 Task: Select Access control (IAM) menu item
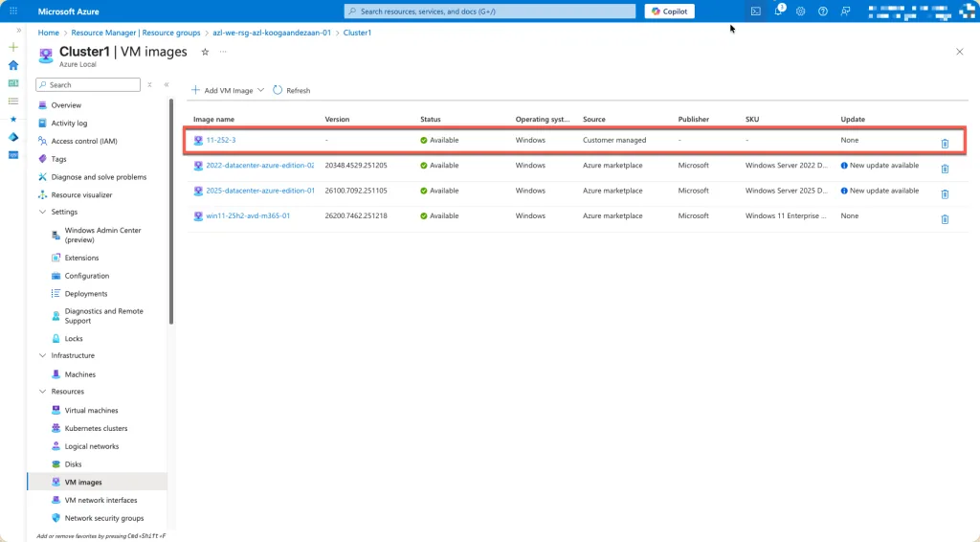click(x=84, y=141)
